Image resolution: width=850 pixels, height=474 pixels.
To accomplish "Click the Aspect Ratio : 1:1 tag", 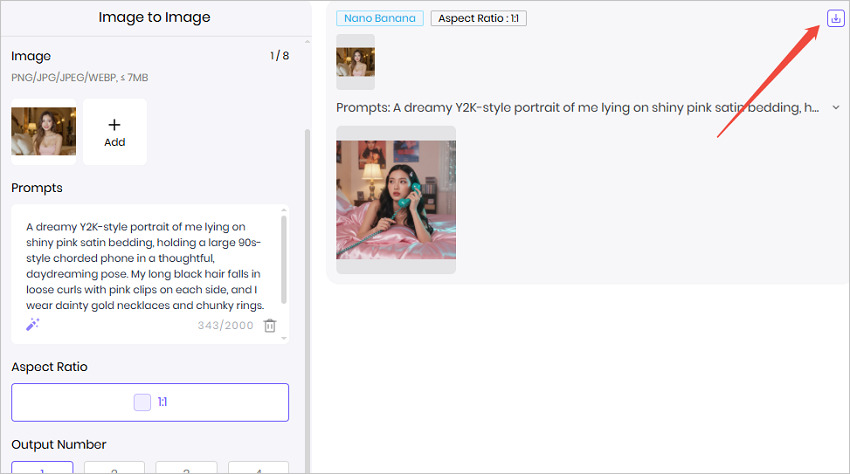I will 479,18.
